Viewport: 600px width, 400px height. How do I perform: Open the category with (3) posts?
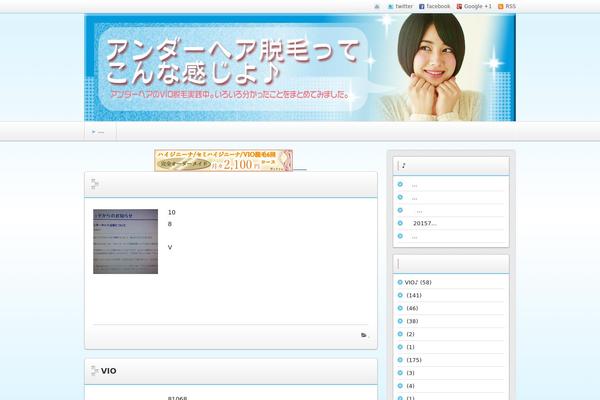(x=410, y=373)
